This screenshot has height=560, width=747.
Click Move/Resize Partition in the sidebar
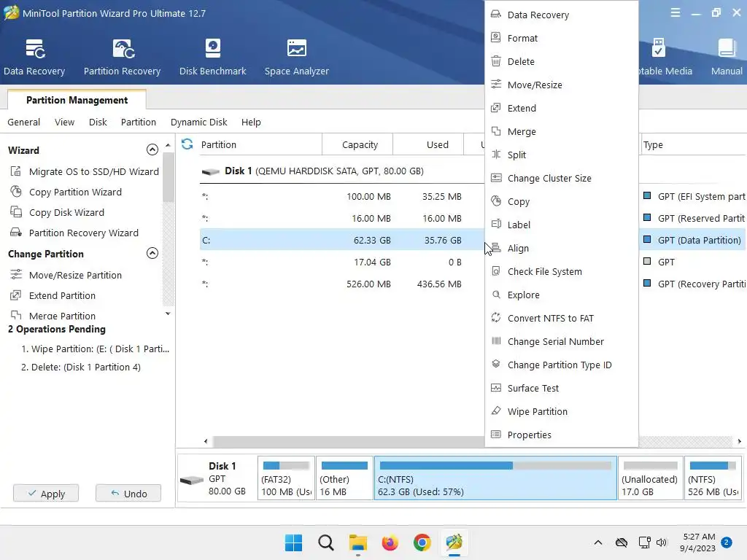coord(75,275)
